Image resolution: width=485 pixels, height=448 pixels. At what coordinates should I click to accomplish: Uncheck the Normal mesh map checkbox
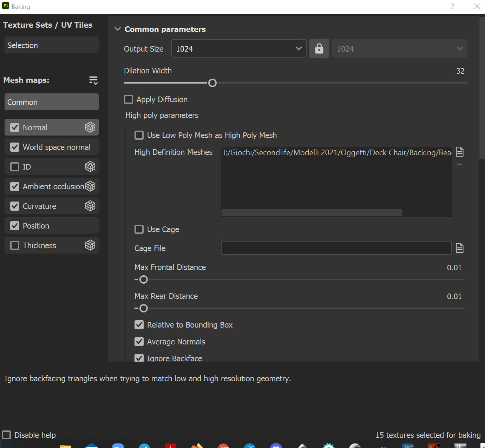pyautogui.click(x=15, y=127)
